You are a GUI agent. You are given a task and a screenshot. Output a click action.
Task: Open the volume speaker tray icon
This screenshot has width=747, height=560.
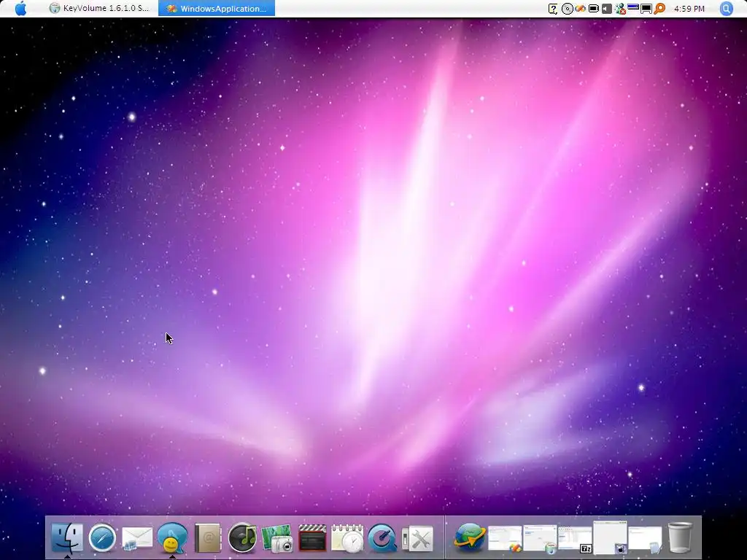point(606,9)
